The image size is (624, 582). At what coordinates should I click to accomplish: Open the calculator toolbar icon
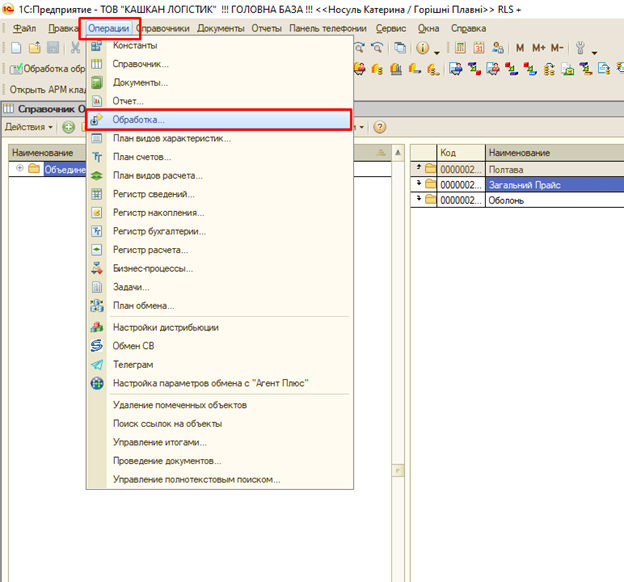pos(460,48)
